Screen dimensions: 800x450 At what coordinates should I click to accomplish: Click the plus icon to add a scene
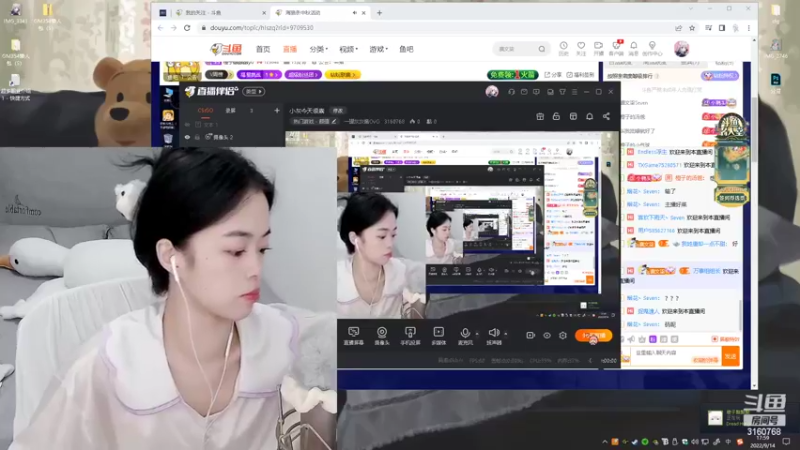click(x=277, y=110)
